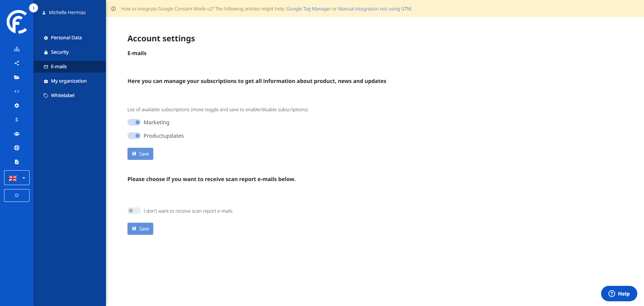Open the share icon in the sidebar
The height and width of the screenshot is (306, 644).
click(17, 63)
